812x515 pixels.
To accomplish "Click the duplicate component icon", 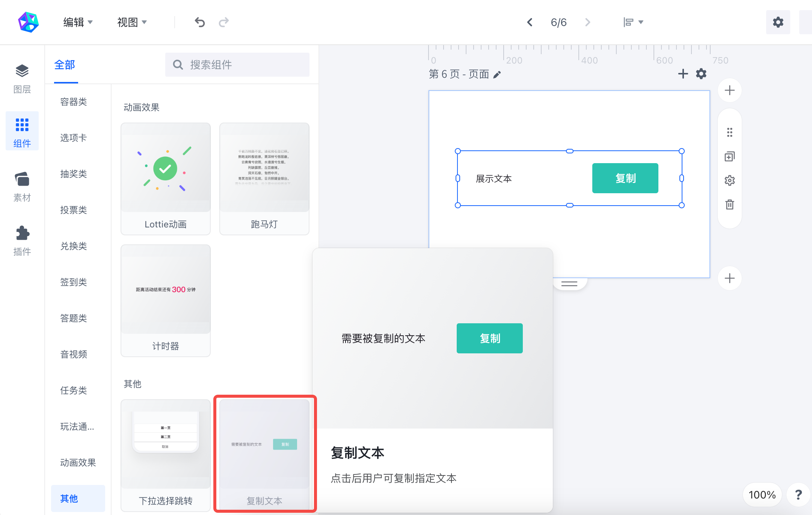I will coord(729,156).
